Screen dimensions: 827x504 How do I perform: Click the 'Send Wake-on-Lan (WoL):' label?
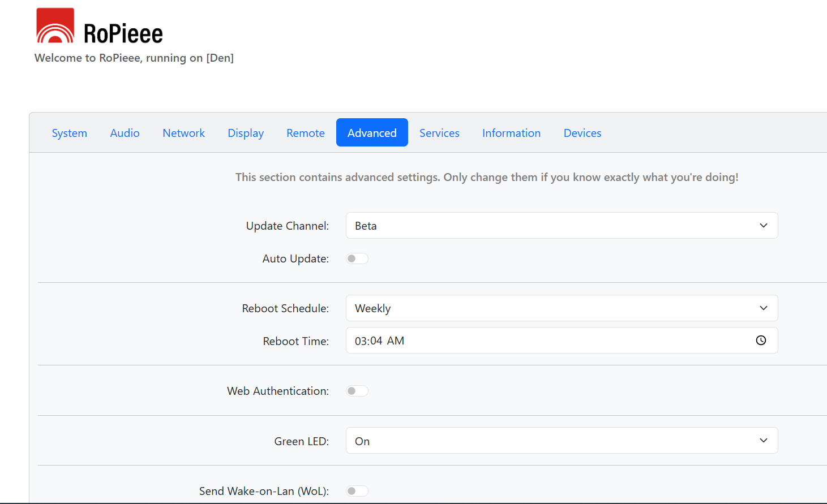click(264, 491)
